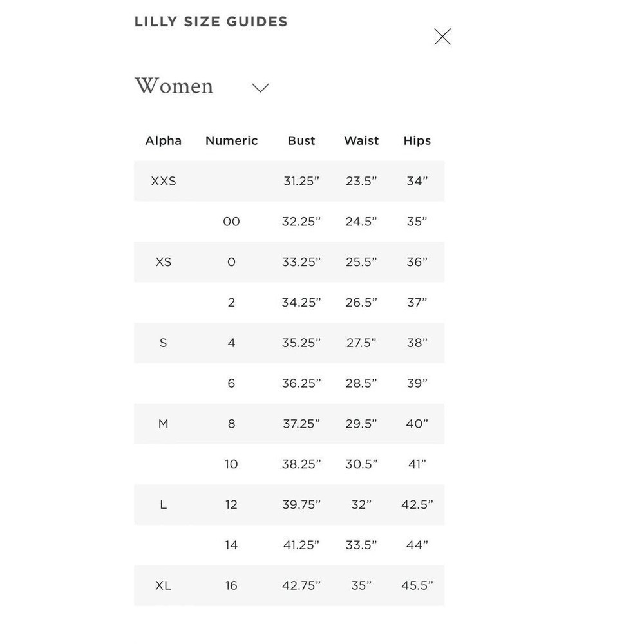The width and height of the screenshot is (644, 644).
Task: Click the numeric size 14 cell
Action: 231,545
